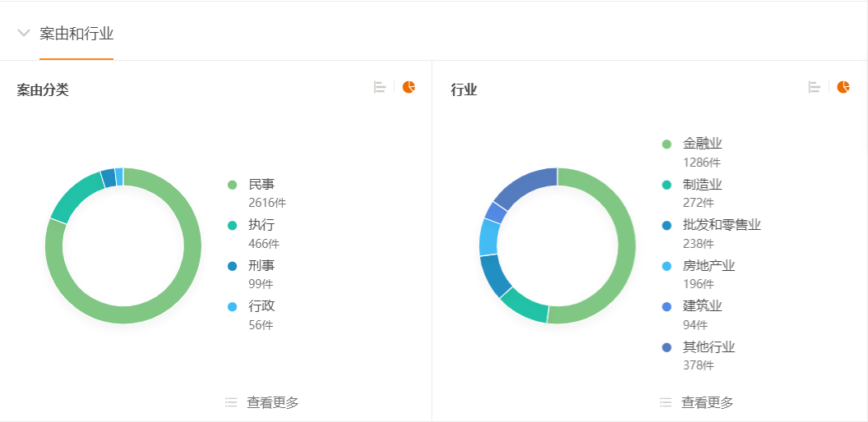Toggle 民事 legend entry
Viewport: 868px width, 422px height.
click(261, 185)
